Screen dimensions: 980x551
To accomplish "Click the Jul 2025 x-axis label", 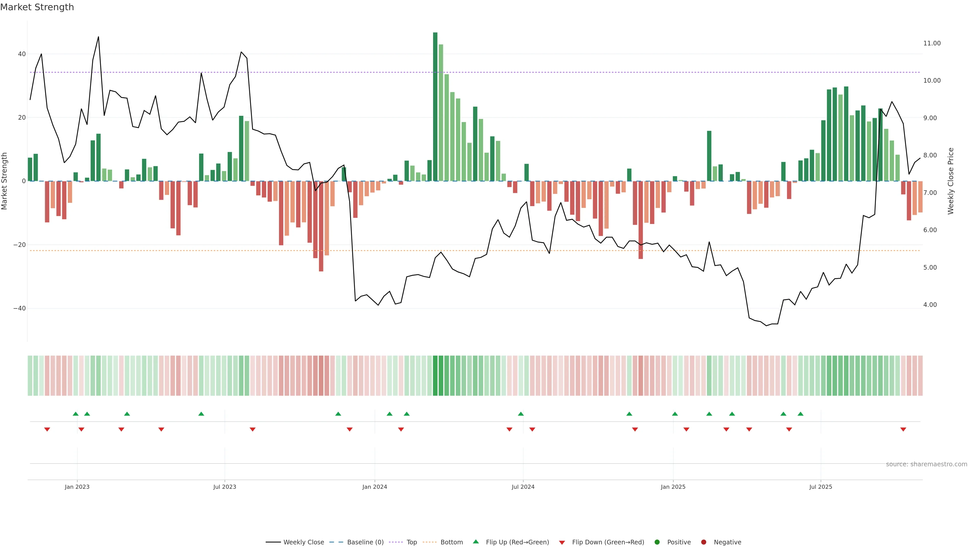I will 820,487.
